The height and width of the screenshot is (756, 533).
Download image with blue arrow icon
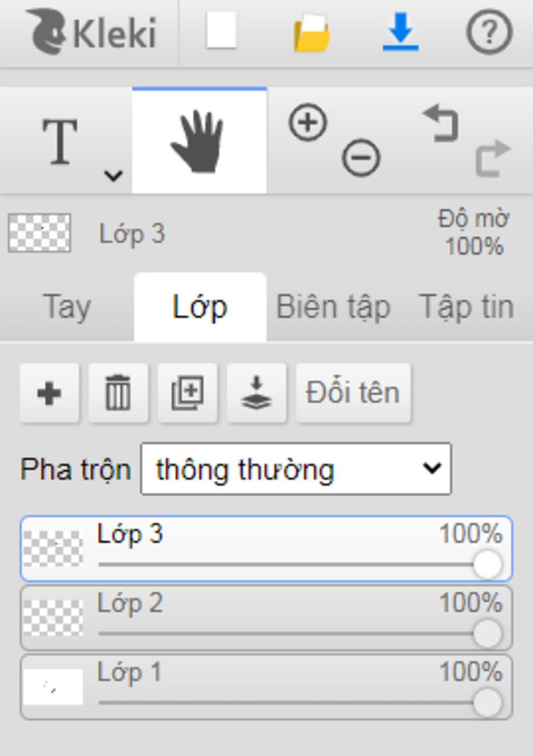(400, 32)
